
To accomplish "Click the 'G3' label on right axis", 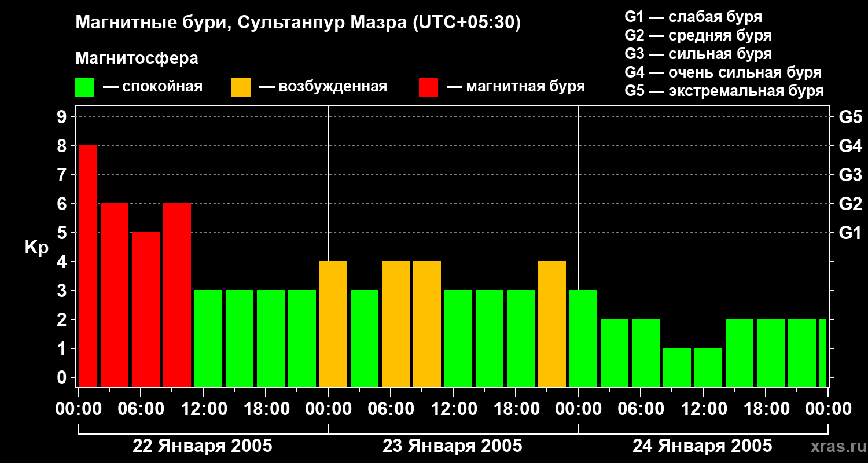I will 850,175.
